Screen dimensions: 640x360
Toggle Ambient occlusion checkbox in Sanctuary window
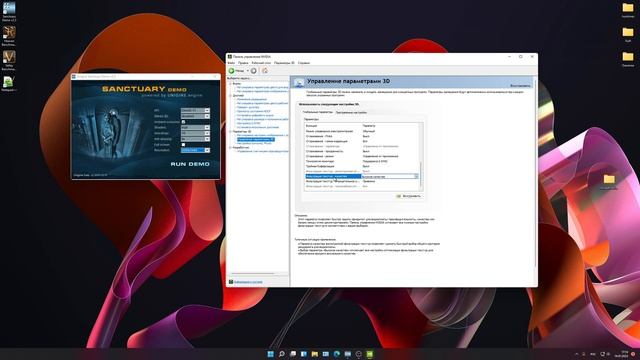click(x=183, y=122)
